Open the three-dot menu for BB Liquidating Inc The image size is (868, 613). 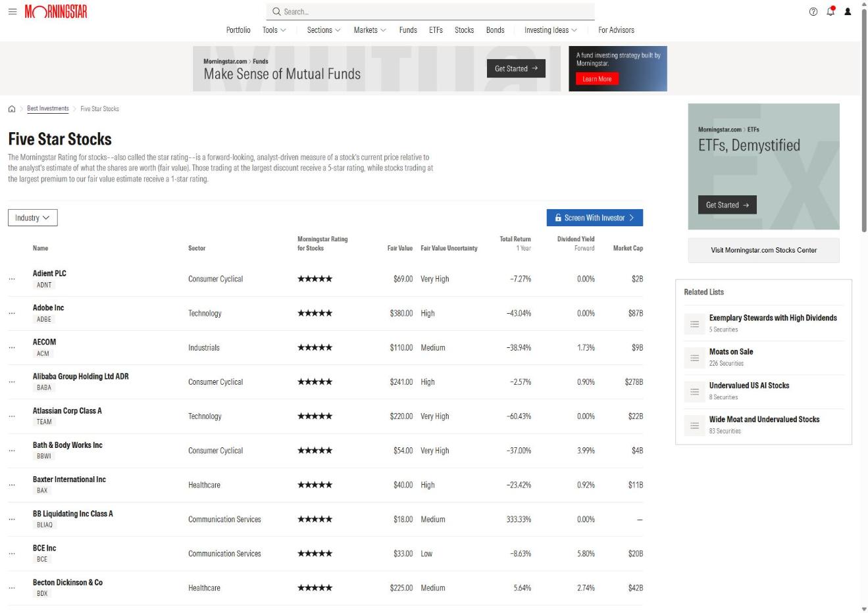point(12,520)
